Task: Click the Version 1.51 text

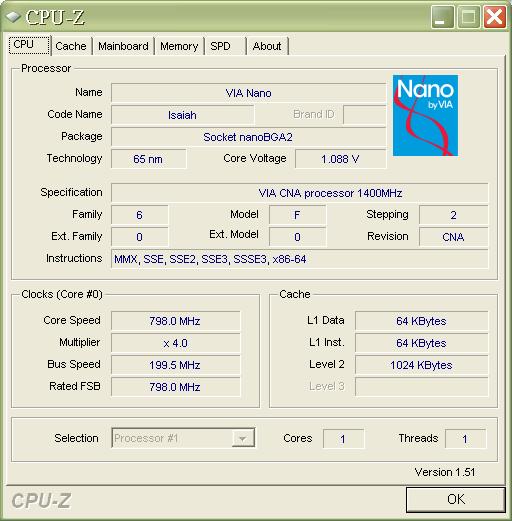Action: [x=445, y=472]
